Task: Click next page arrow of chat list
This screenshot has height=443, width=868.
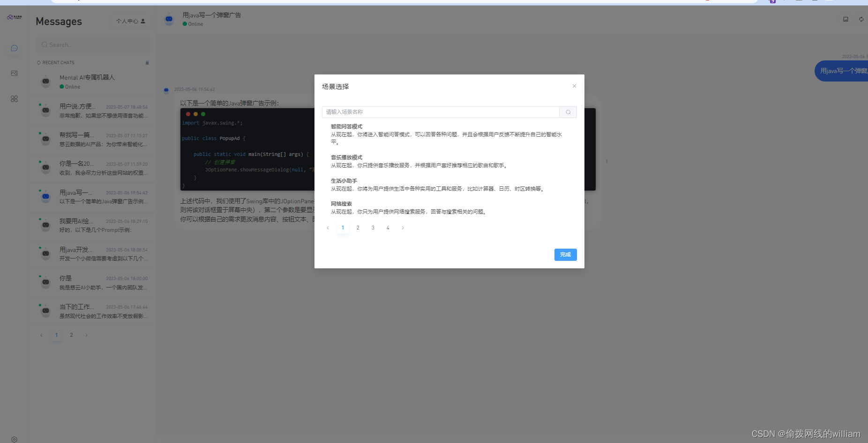Action: point(86,335)
